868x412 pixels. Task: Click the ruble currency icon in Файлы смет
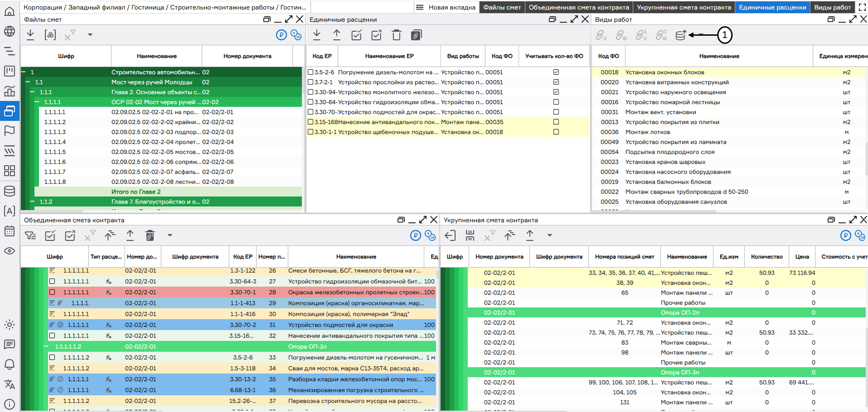(x=281, y=35)
